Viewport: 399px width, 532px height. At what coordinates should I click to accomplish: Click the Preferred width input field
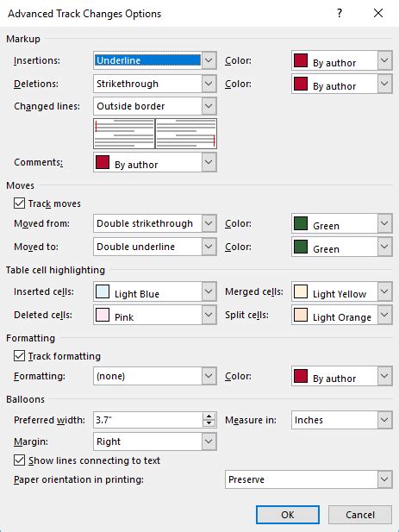tap(148, 420)
